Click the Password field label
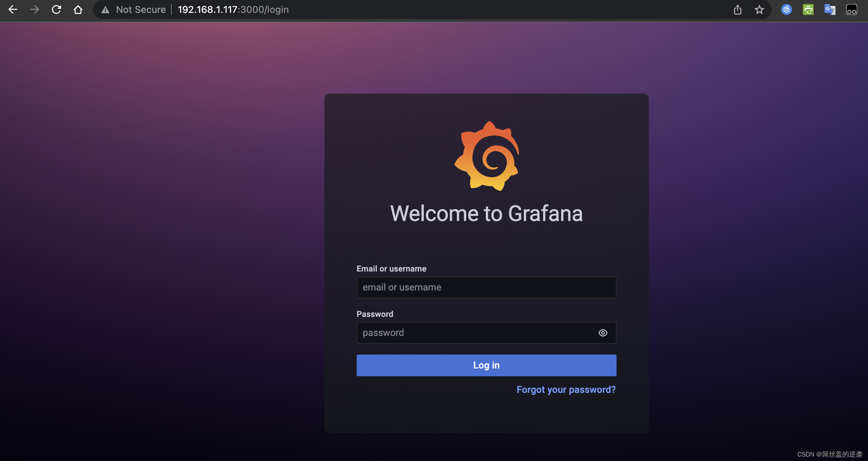 pos(375,314)
